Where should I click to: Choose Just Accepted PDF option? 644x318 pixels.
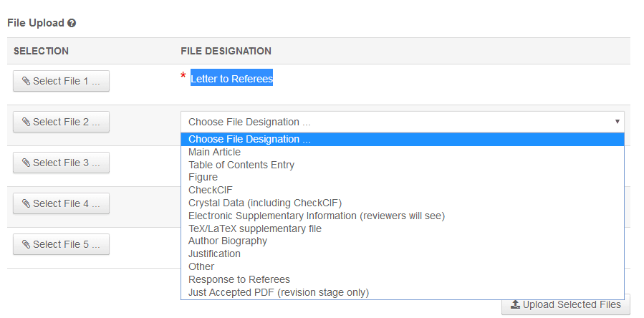278,292
